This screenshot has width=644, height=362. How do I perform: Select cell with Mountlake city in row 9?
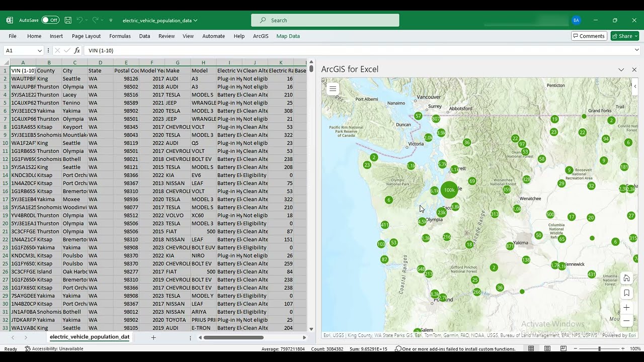74,135
